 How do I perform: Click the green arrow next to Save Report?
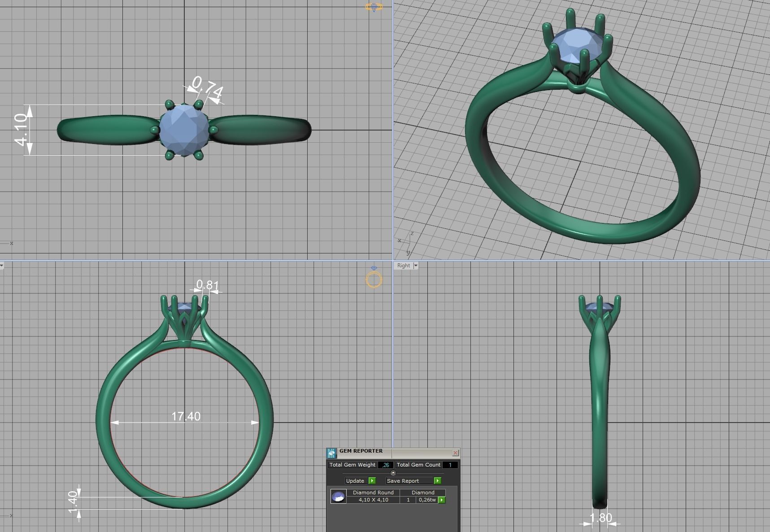click(437, 481)
